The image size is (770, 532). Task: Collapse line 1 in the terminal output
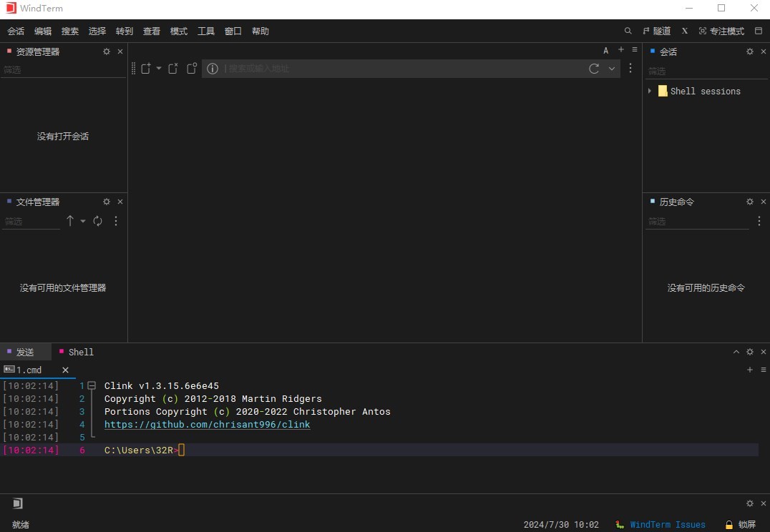[x=92, y=385]
